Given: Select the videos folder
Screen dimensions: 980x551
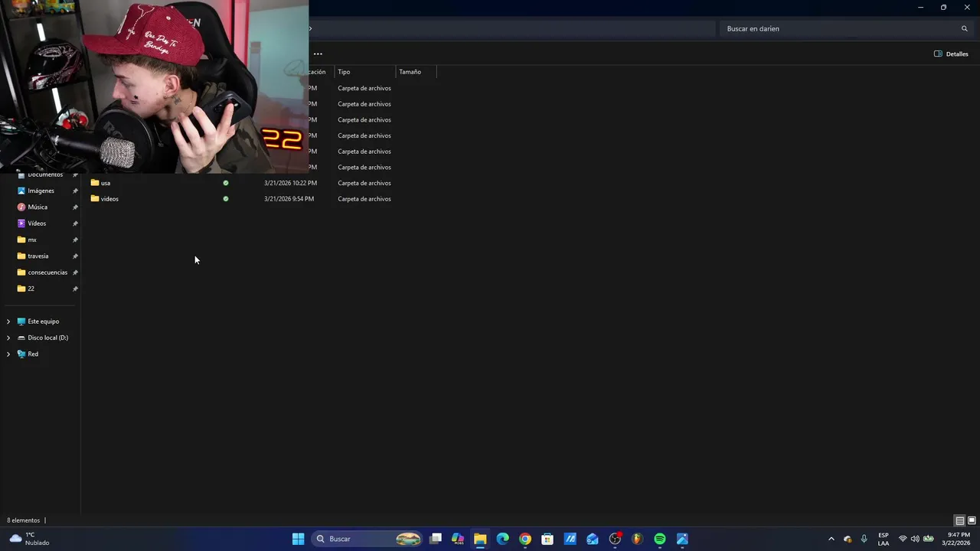Looking at the screenshot, I should click(109, 199).
